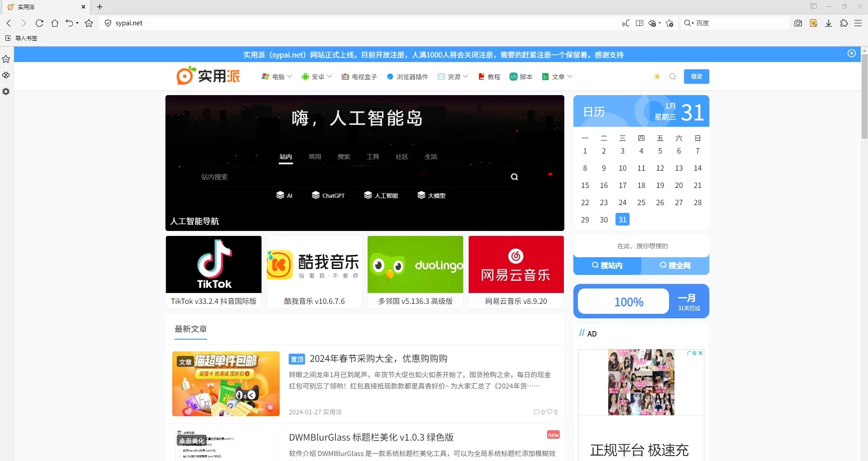
Task: Open the site search icon beside 登录
Action: pyautogui.click(x=672, y=77)
